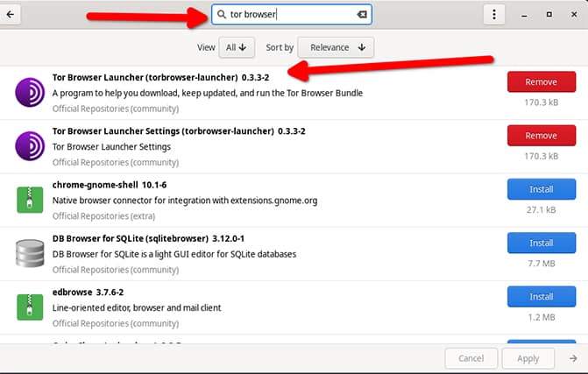Click the Tor Browser Launcher Settings icon
Screen dimensions: 588x374
[30, 145]
